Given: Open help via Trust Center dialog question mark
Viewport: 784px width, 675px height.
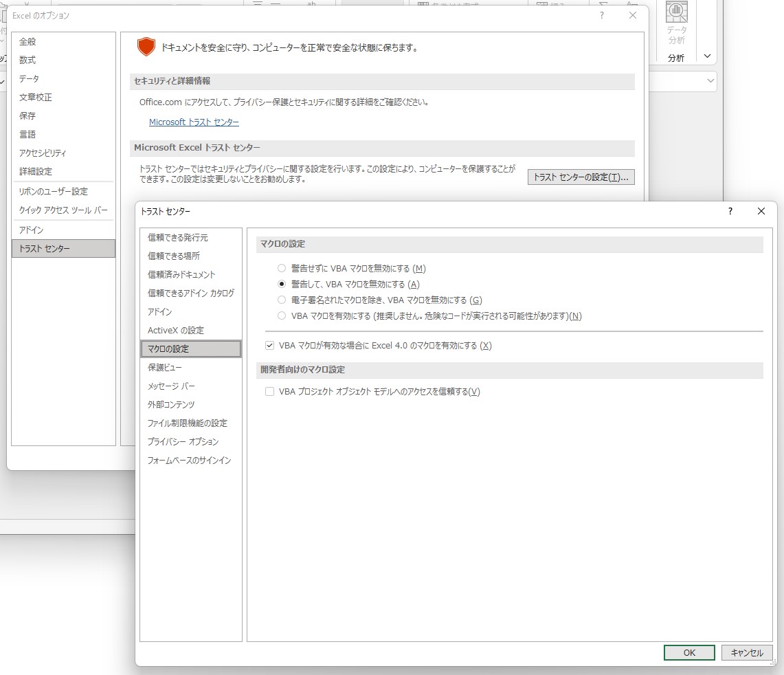Looking at the screenshot, I should point(729,212).
